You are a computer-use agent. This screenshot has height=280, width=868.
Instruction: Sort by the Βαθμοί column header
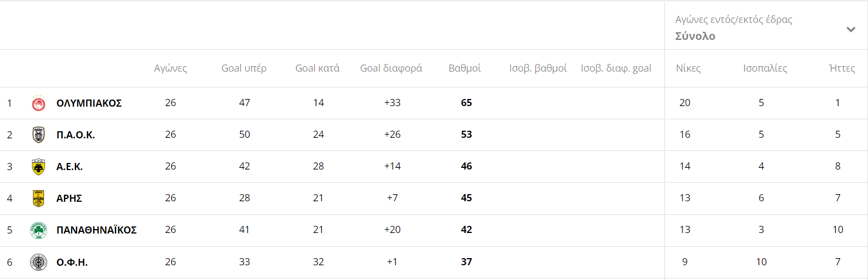[x=465, y=68]
